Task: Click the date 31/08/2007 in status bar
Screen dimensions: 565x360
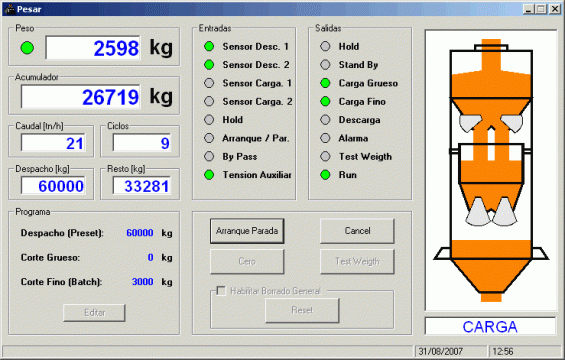Action: [441, 351]
